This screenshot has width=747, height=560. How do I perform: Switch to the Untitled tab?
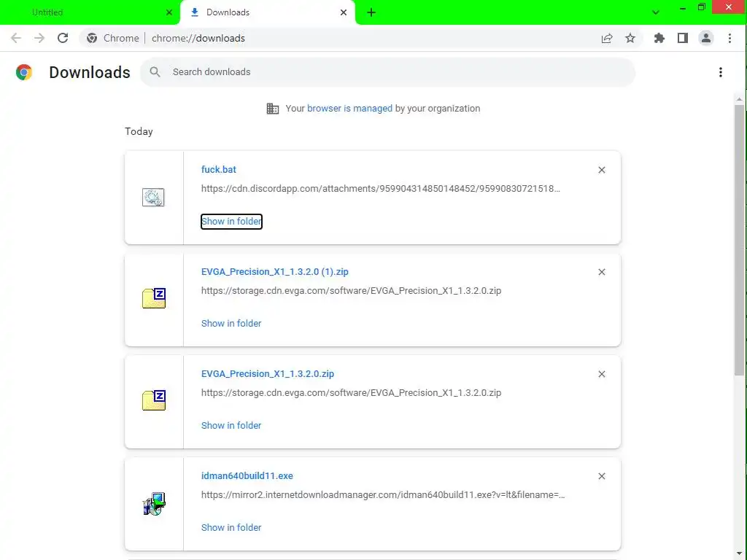point(90,12)
